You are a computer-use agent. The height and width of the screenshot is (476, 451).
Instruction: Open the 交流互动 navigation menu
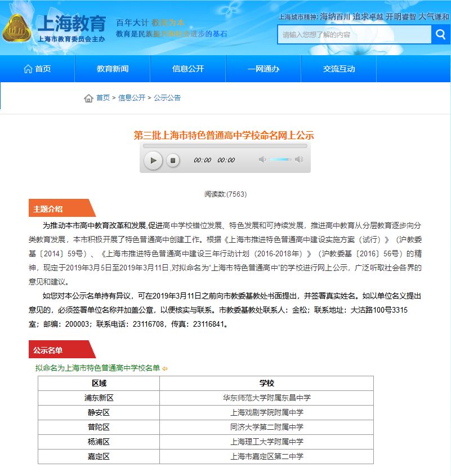(338, 68)
